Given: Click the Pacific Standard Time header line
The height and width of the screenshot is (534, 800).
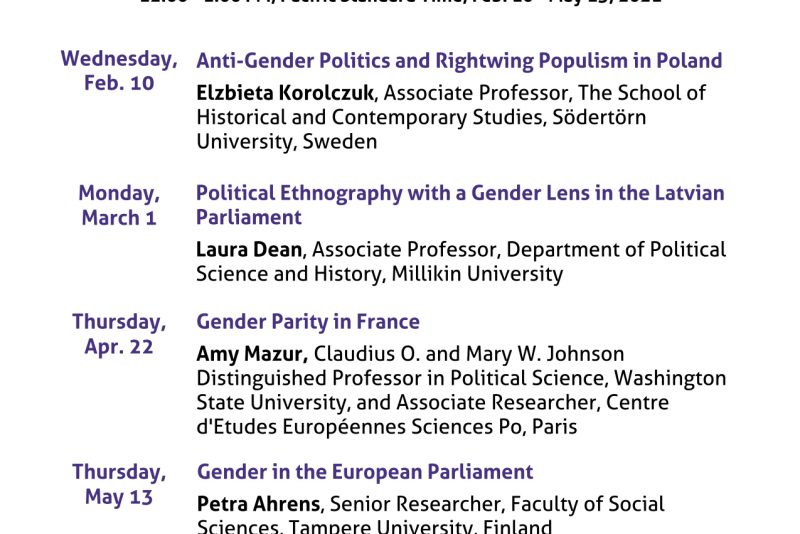Looking at the screenshot, I should [x=401, y=2].
